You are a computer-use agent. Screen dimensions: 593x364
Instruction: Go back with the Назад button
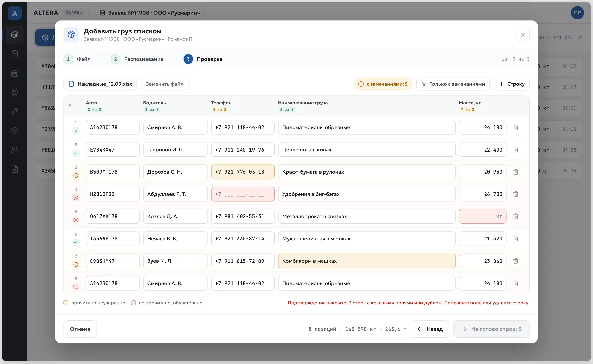point(430,329)
